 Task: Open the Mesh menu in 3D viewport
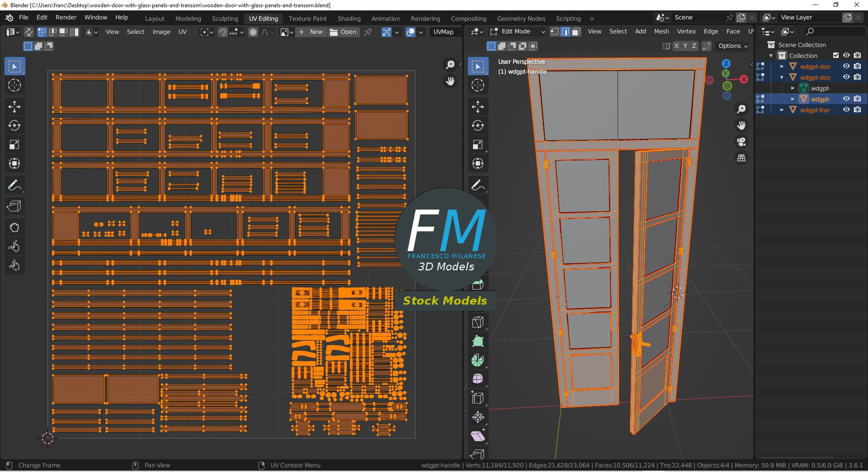pyautogui.click(x=661, y=31)
